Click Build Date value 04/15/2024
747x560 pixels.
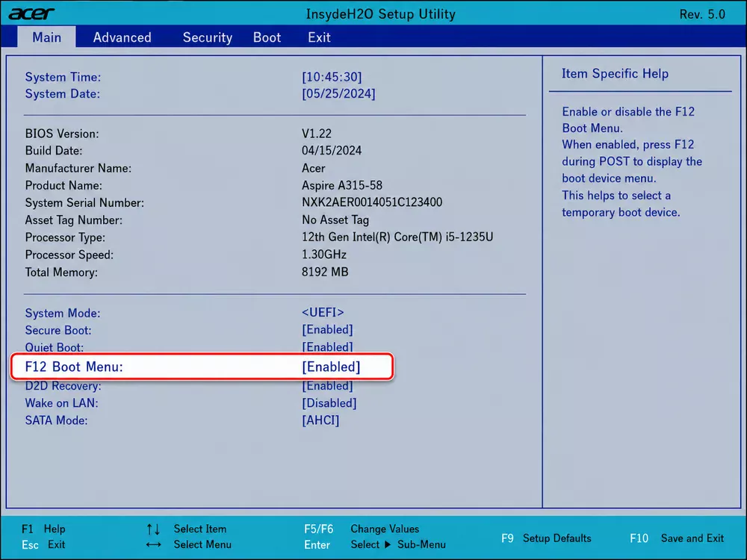332,151
